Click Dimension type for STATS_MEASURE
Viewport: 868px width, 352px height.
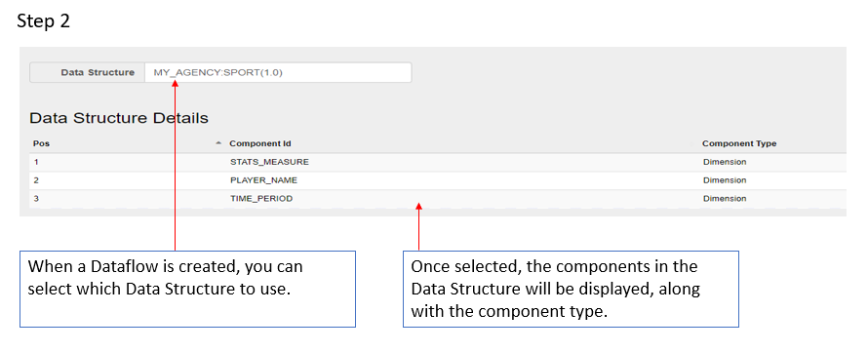725,162
